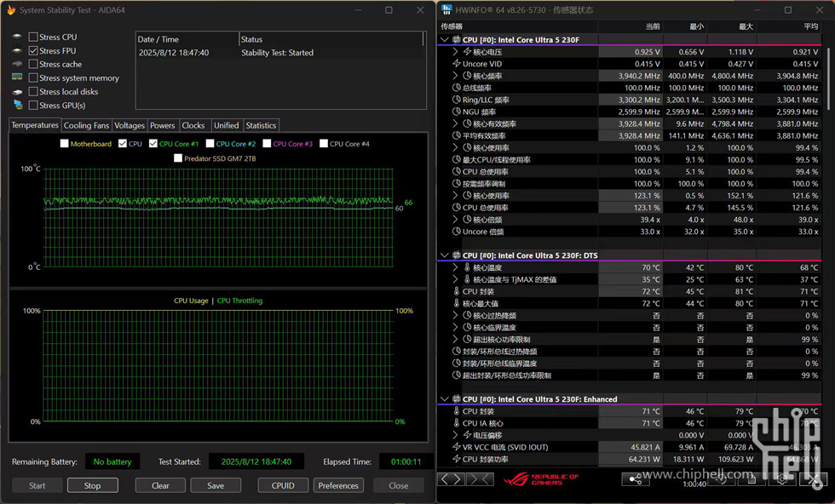Click the graphics icon beside Stress GPU(s)
This screenshot has width=835, height=504.
[x=18, y=105]
